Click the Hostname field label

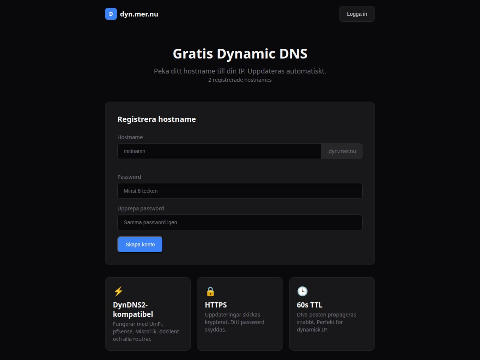point(130,137)
